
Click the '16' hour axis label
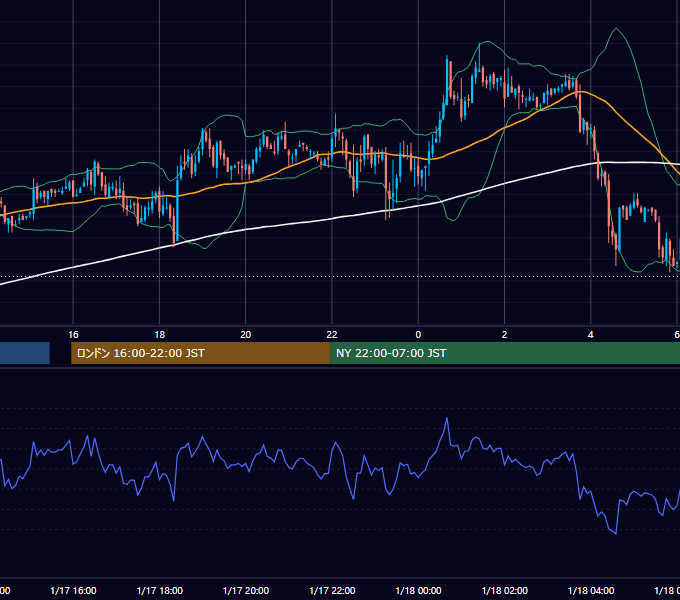73,335
